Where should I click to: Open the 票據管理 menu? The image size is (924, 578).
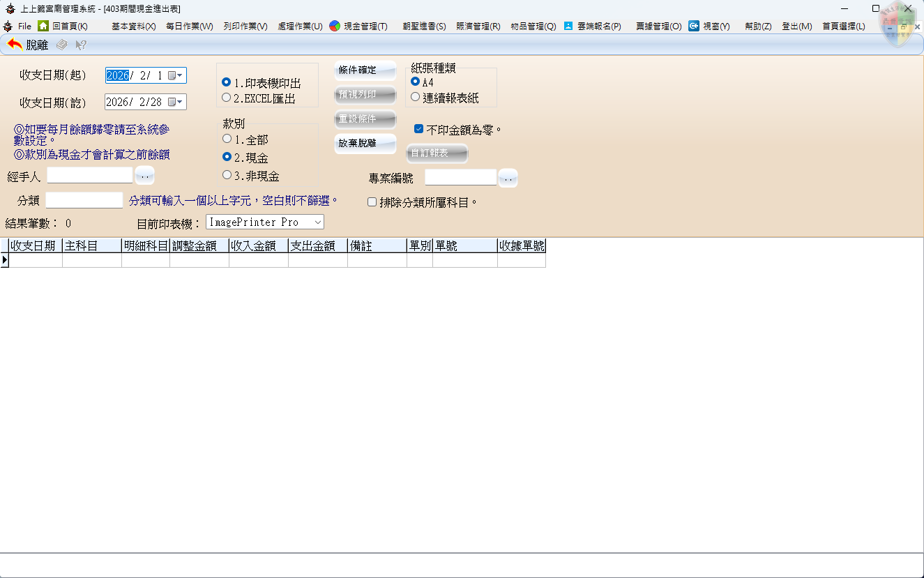(x=658, y=26)
